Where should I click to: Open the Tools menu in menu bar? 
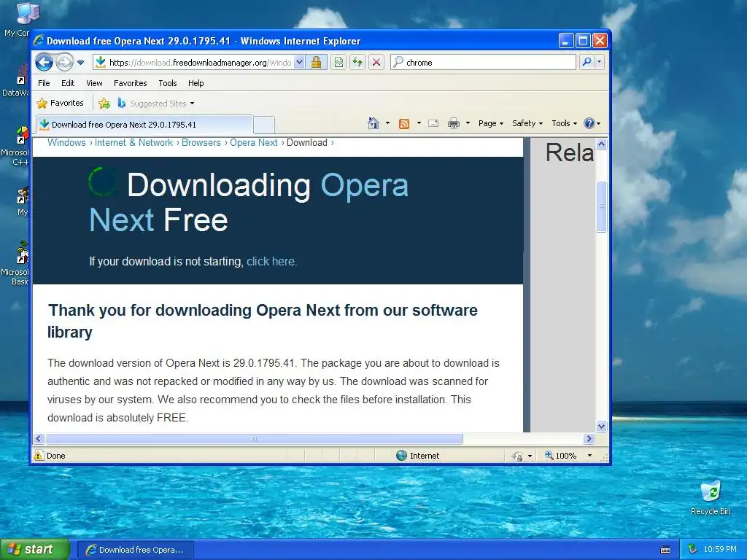pyautogui.click(x=168, y=83)
